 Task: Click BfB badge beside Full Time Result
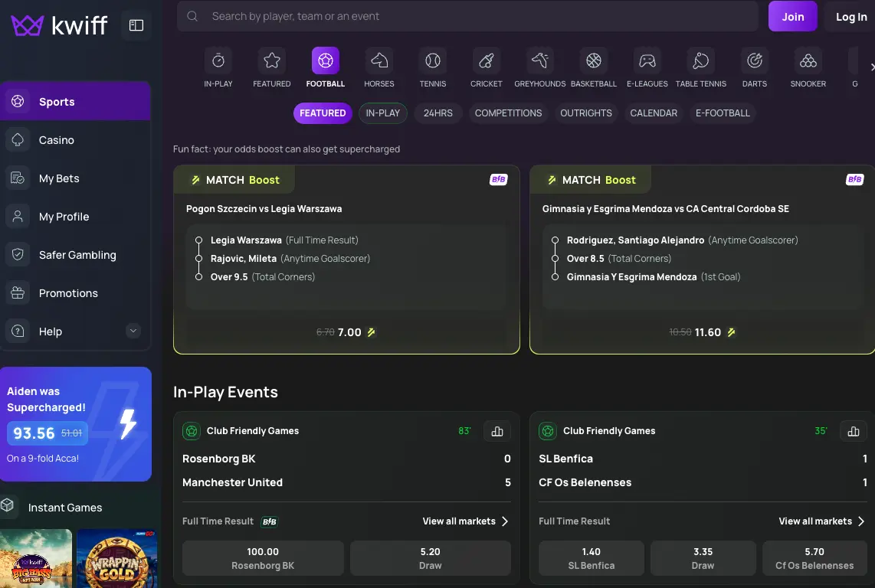(270, 521)
